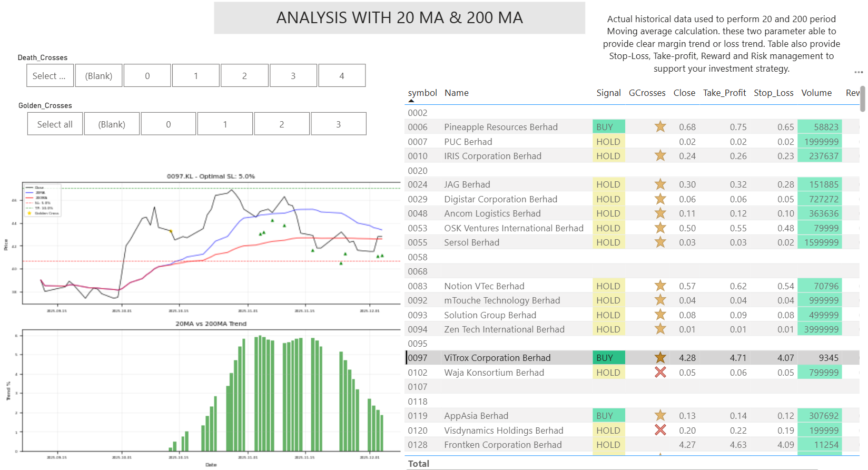868x470 pixels.
Task: Click the gold star in IRIS Corporation row
Action: [x=660, y=155]
